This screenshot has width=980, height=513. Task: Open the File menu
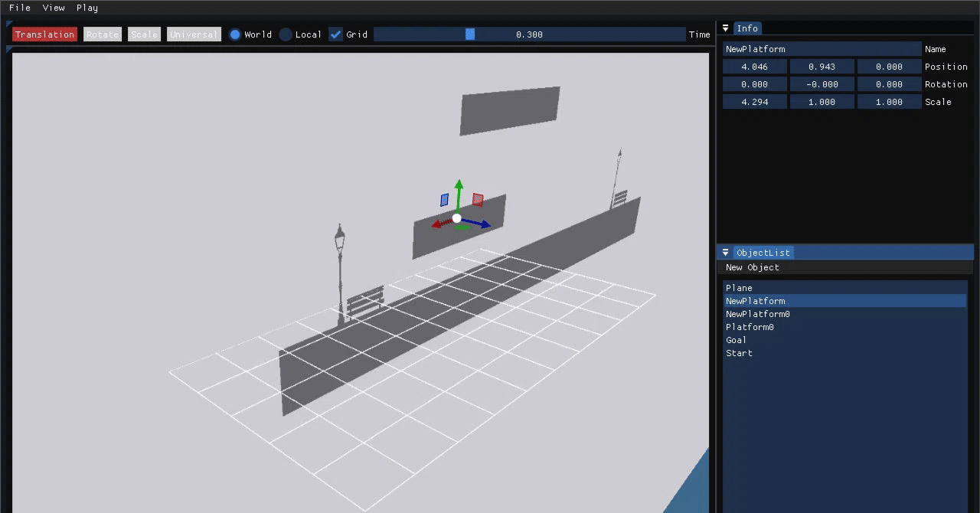tap(19, 8)
